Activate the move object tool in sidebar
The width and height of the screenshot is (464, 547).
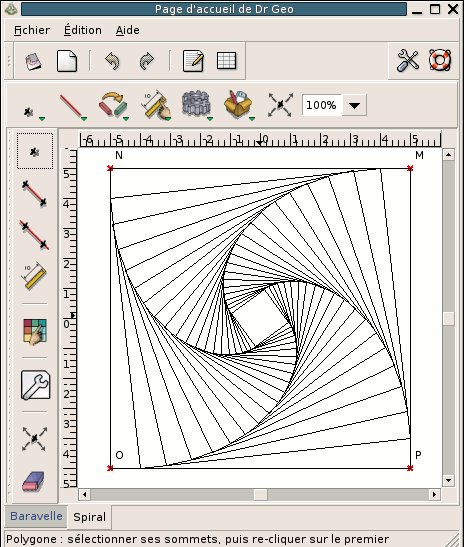click(34, 439)
